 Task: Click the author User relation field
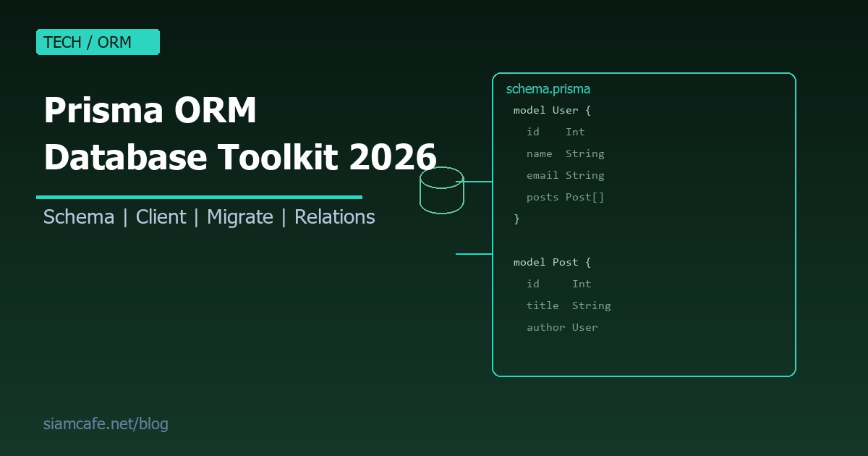(562, 327)
